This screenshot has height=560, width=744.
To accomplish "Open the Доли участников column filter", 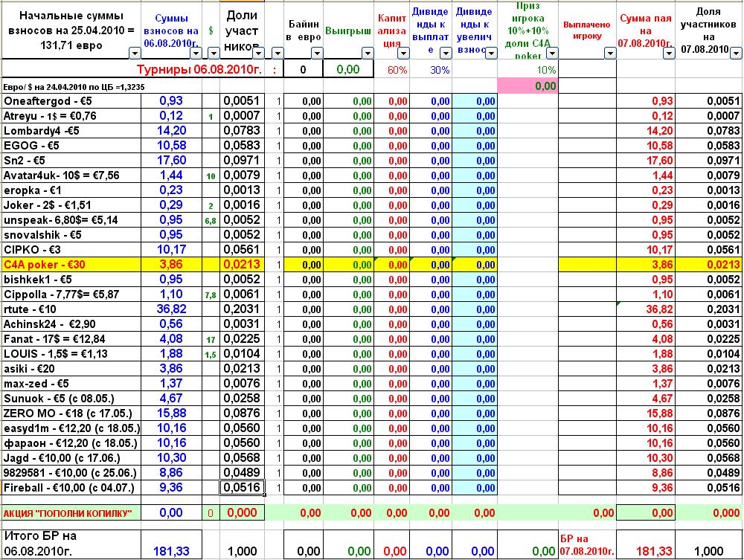I will click(x=259, y=53).
